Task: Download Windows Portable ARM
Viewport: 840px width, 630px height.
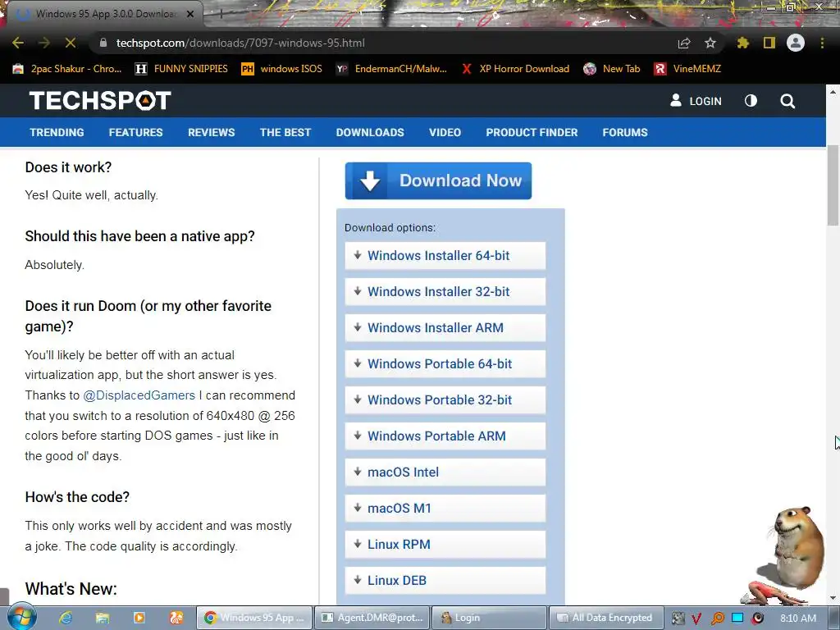Action: (x=445, y=436)
